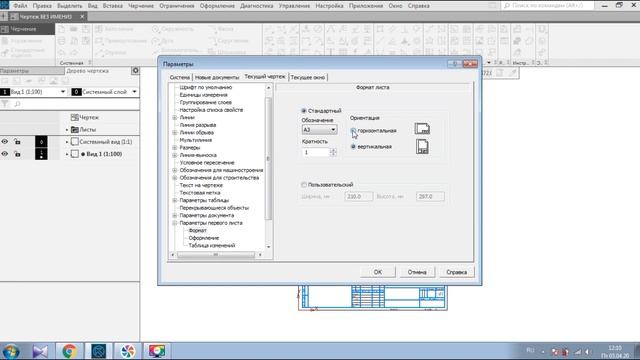Open the Windows Start menu

point(11,351)
